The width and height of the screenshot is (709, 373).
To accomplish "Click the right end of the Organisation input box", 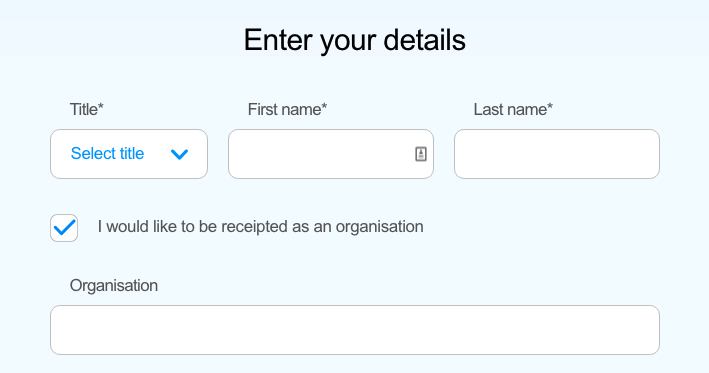I will [x=644, y=330].
